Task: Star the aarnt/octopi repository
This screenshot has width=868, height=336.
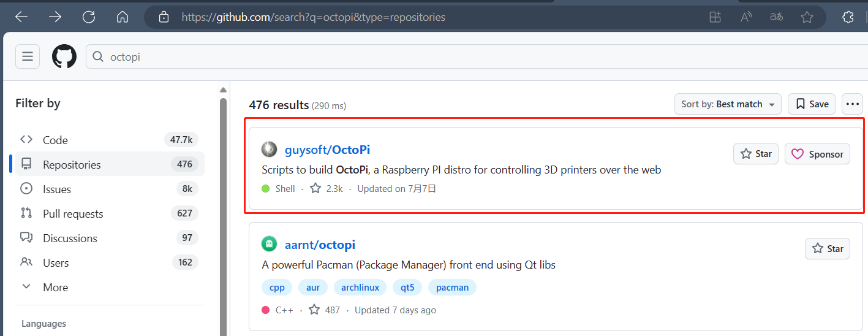Action: pyautogui.click(x=827, y=248)
